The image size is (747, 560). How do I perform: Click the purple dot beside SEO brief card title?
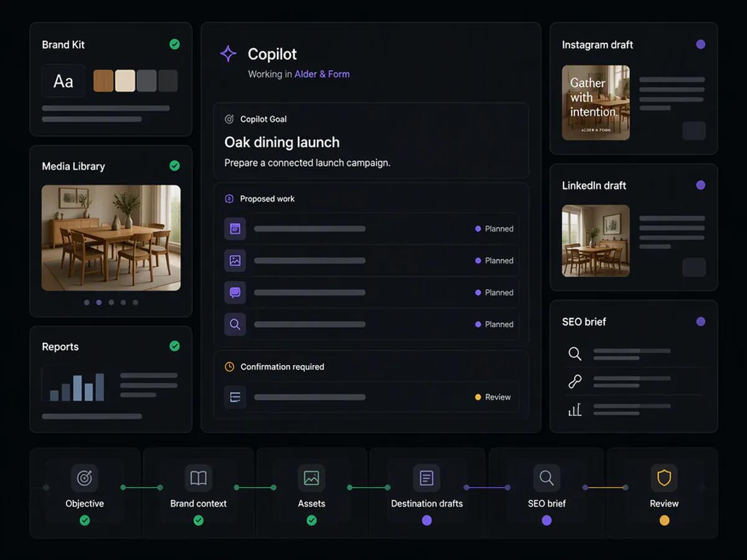tap(700, 322)
